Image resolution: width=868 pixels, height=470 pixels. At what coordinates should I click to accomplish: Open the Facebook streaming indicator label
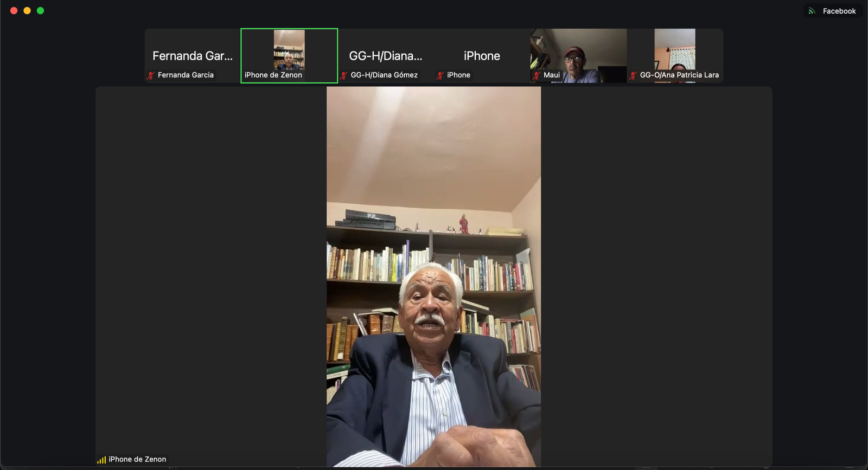(839, 11)
